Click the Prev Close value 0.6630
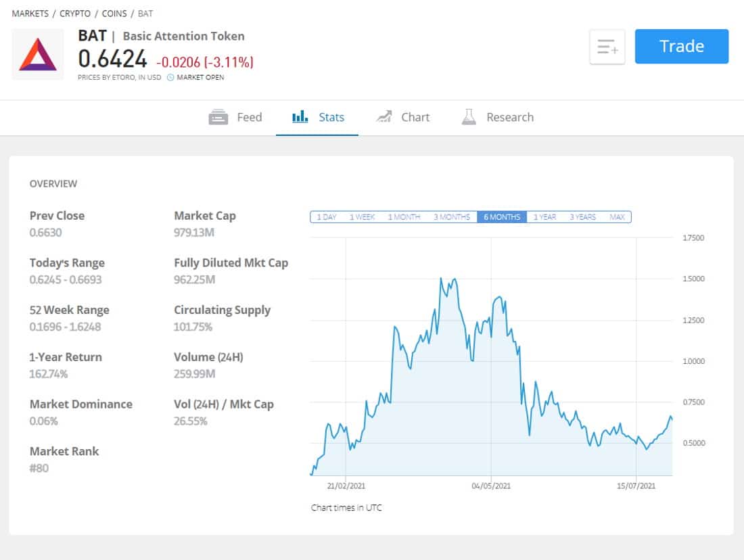 click(45, 233)
